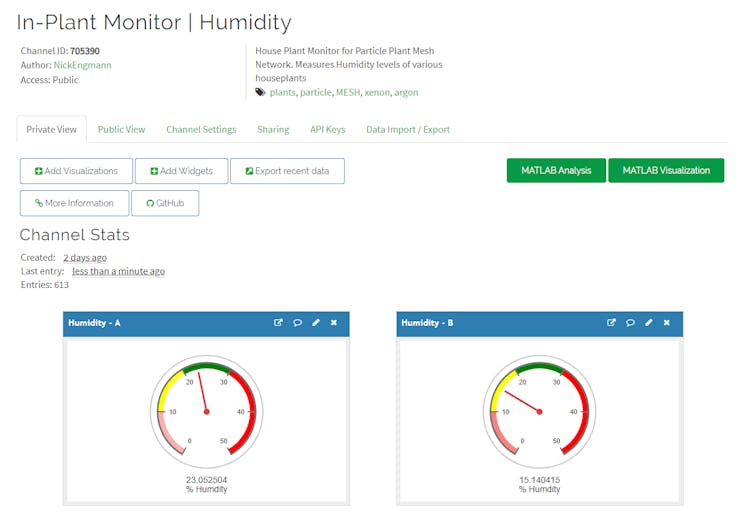Click 'less than a minute ago' timestamp
The image size is (740, 512).
pos(118,271)
